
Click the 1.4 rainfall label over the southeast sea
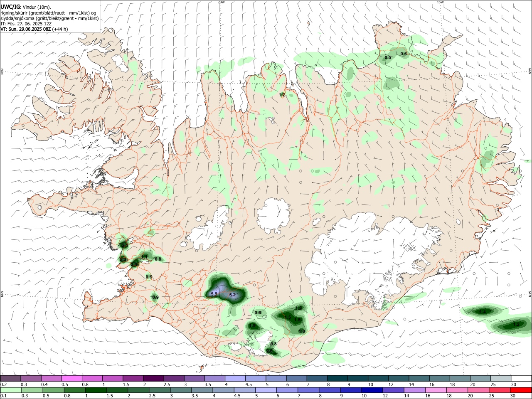click(x=483, y=311)
